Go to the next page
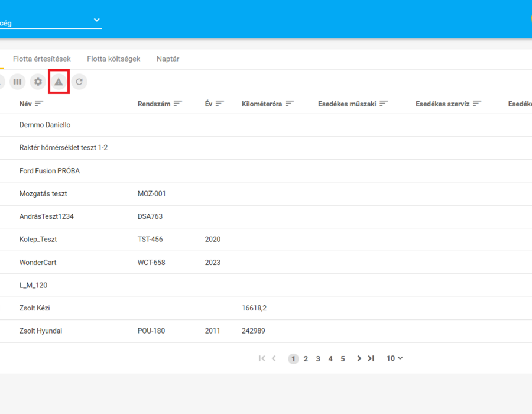Image resolution: width=532 pixels, height=414 pixels. coord(359,358)
